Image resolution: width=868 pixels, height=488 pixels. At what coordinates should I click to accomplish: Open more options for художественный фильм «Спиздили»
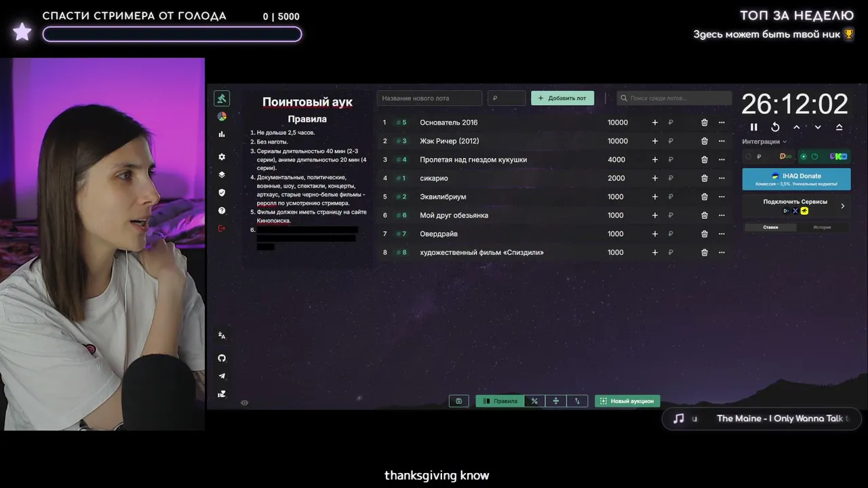[x=722, y=252]
